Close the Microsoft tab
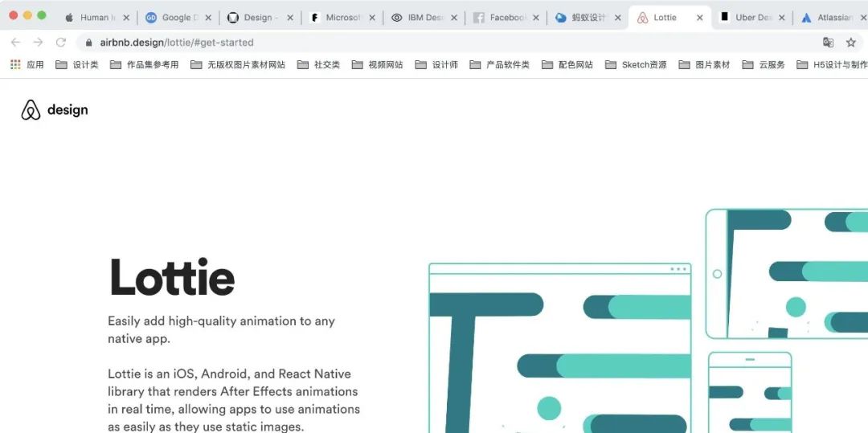Image resolution: width=868 pixels, height=433 pixels. click(x=372, y=18)
